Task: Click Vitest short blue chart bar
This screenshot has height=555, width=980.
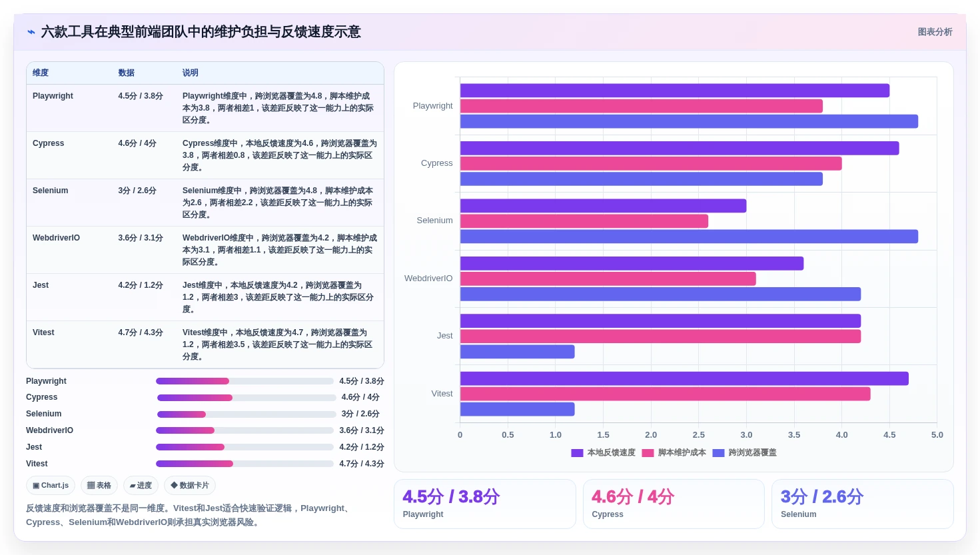Action: (x=518, y=409)
